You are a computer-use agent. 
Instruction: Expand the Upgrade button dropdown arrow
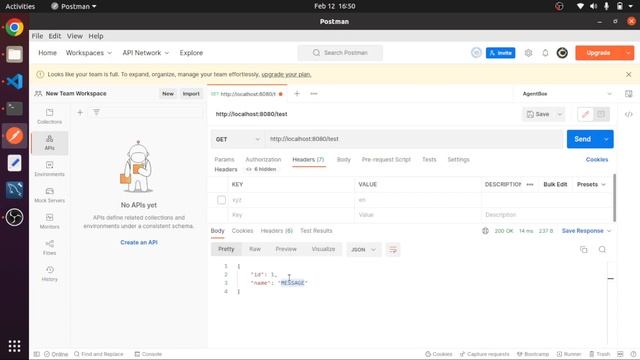[x=628, y=53]
